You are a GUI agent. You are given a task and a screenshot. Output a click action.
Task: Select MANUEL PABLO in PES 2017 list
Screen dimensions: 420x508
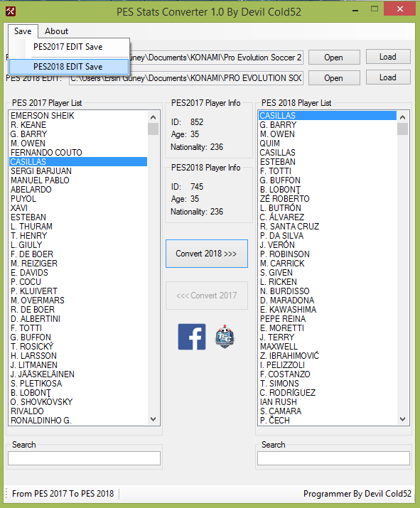coord(78,180)
